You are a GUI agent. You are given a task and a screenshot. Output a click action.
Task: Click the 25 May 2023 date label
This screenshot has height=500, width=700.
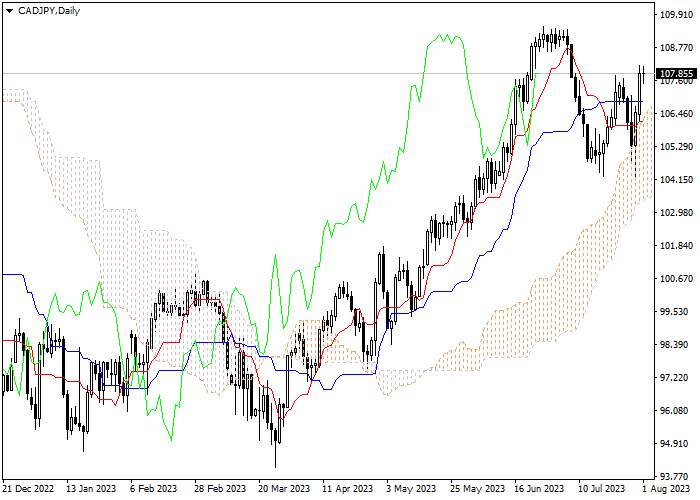pos(477,488)
